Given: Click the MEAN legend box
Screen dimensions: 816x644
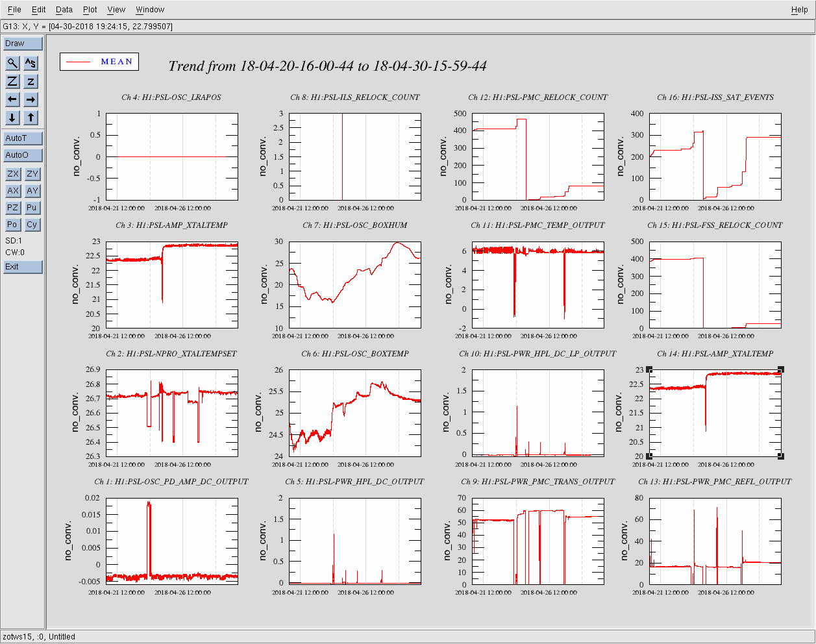Looking at the screenshot, I should point(99,62).
